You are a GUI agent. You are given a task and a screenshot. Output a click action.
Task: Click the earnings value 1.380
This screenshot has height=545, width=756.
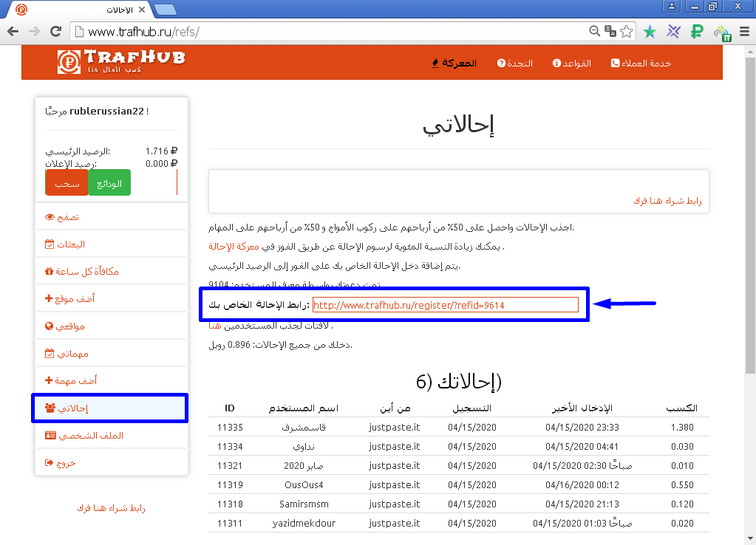[682, 428]
